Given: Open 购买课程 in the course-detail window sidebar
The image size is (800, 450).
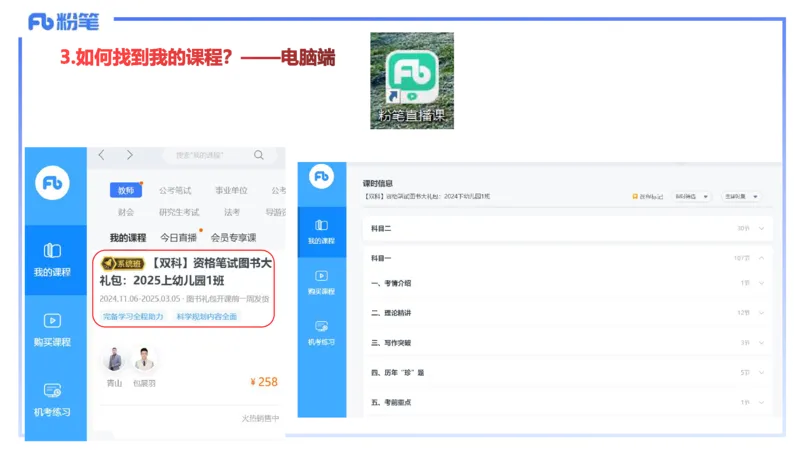Looking at the screenshot, I should point(321,282).
